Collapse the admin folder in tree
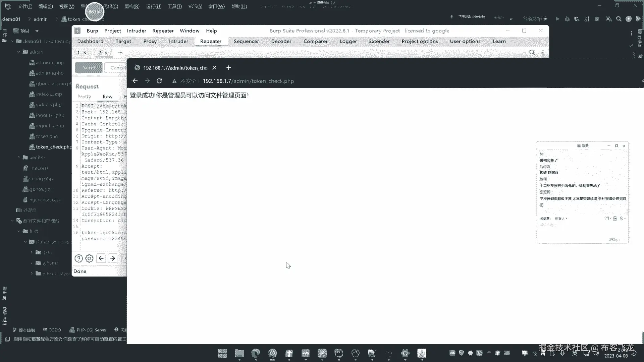This screenshot has height=362, width=644. click(x=19, y=52)
